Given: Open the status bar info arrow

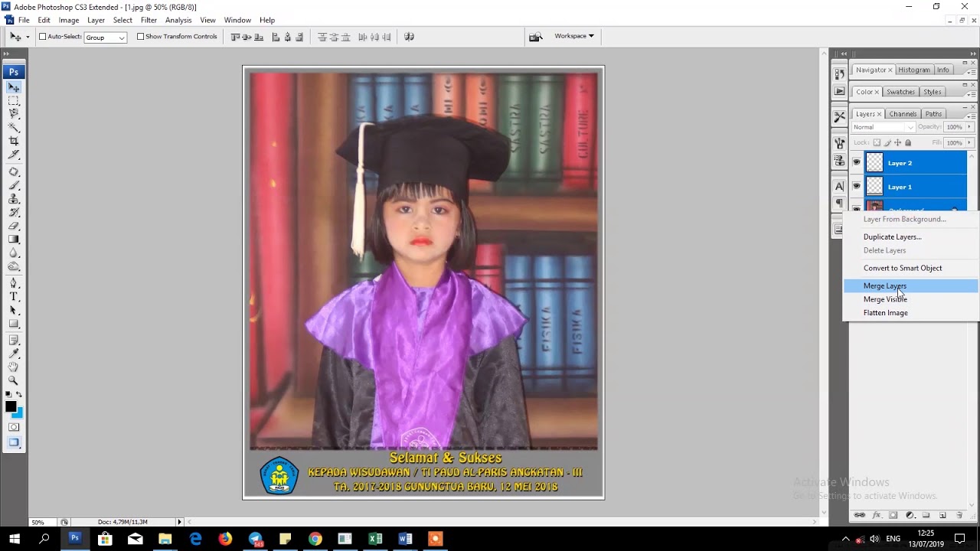Looking at the screenshot, I should point(179,522).
